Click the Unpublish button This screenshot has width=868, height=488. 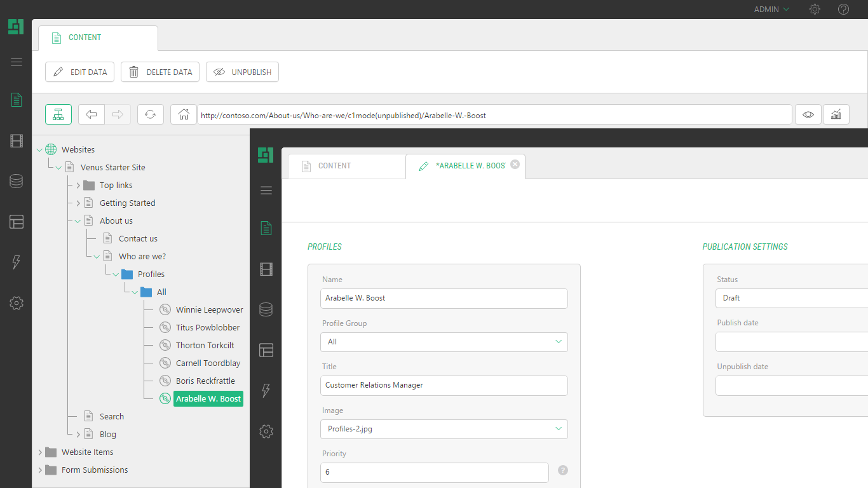click(x=242, y=72)
